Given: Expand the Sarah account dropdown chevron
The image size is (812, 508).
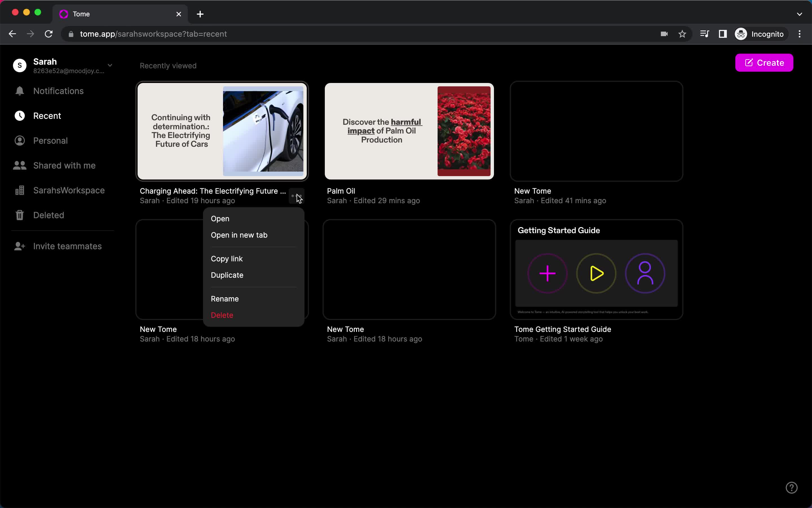Looking at the screenshot, I should pos(110,65).
